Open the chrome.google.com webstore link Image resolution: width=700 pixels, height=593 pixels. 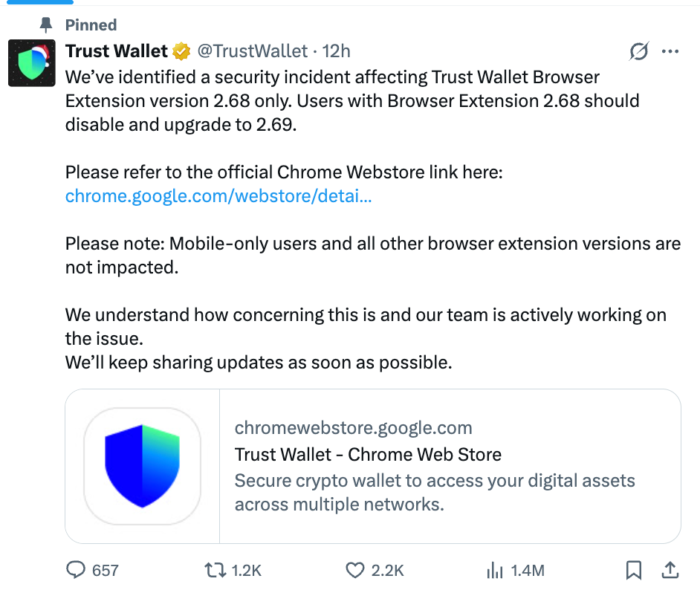coord(219,195)
